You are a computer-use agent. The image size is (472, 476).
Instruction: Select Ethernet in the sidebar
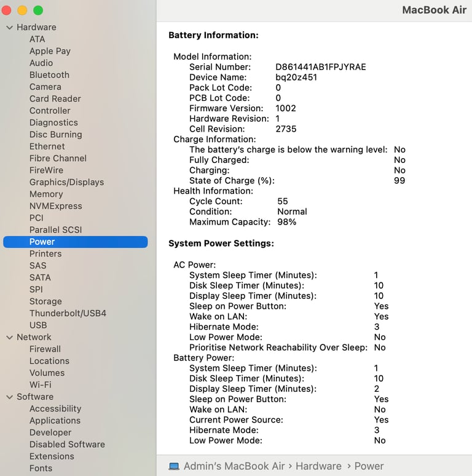click(47, 146)
